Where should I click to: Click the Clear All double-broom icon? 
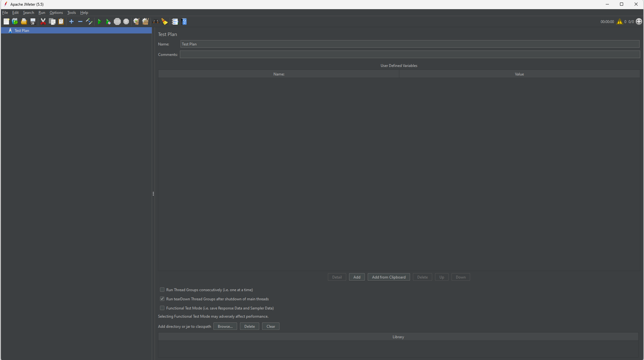click(x=145, y=21)
